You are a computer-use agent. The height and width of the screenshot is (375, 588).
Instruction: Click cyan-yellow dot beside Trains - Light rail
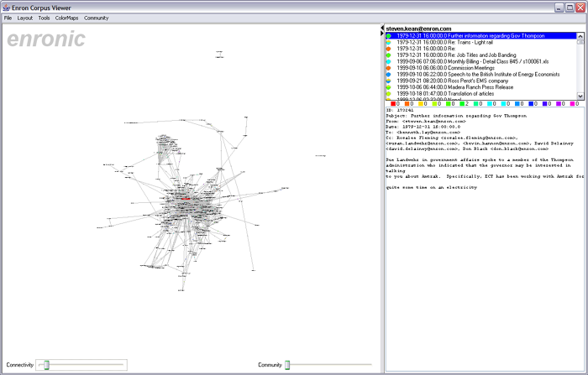(x=388, y=42)
